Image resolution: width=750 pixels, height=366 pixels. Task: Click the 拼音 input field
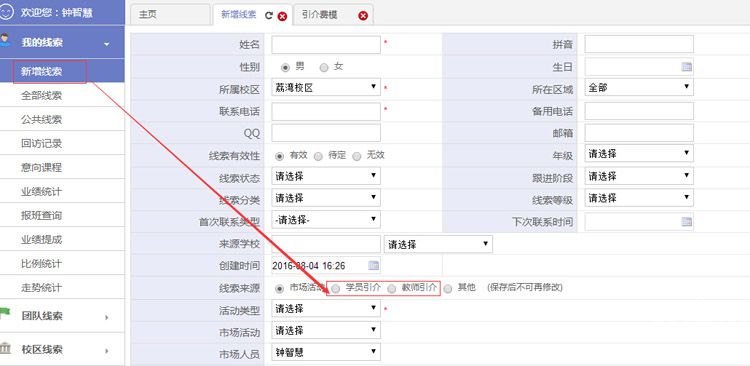point(639,44)
